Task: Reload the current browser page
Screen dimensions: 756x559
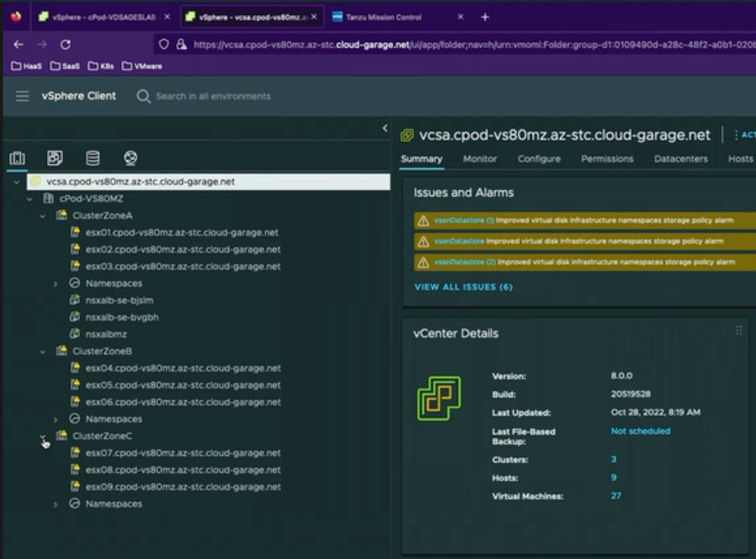Action: click(x=65, y=45)
